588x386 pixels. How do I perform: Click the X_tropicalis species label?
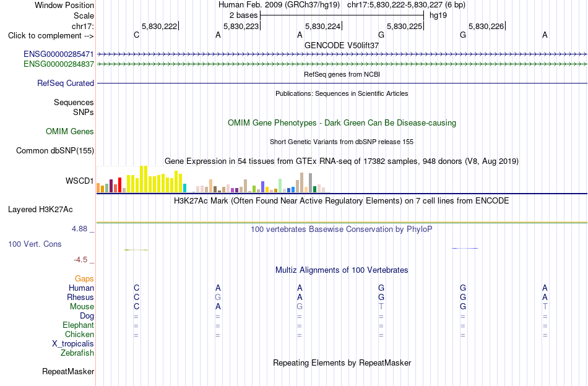coord(73,344)
